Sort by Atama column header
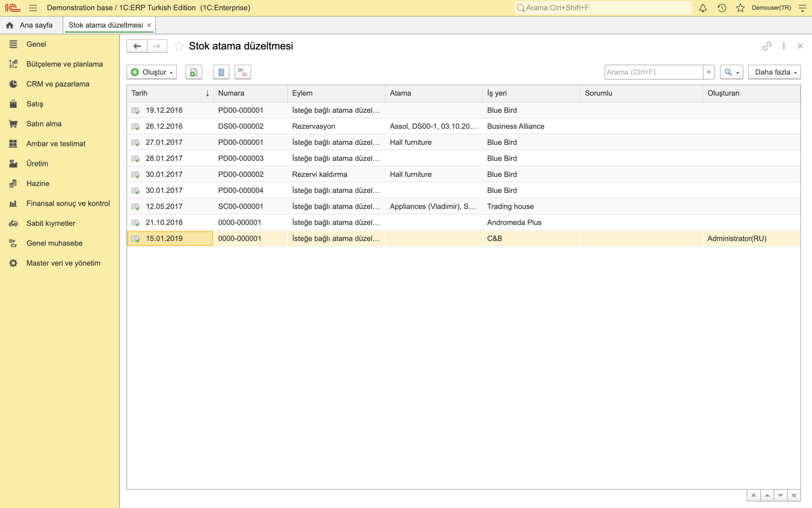This screenshot has width=812, height=508. tap(434, 93)
